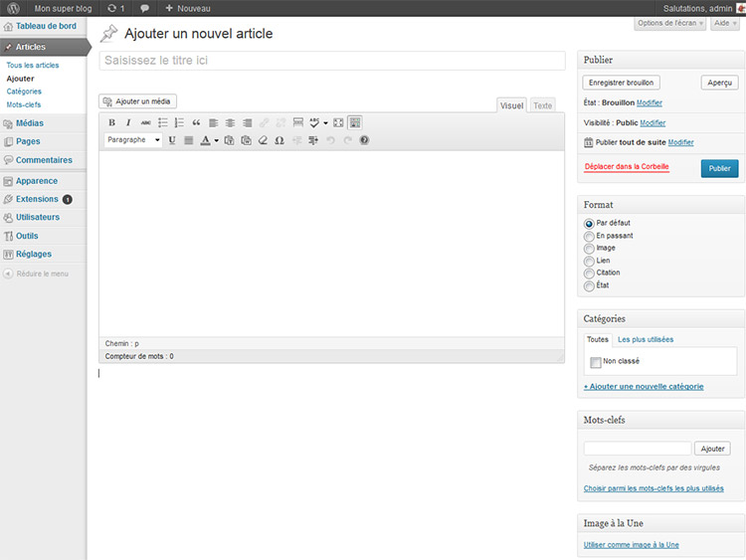746x560 pixels.
Task: Paste as plain text
Action: 230,140
